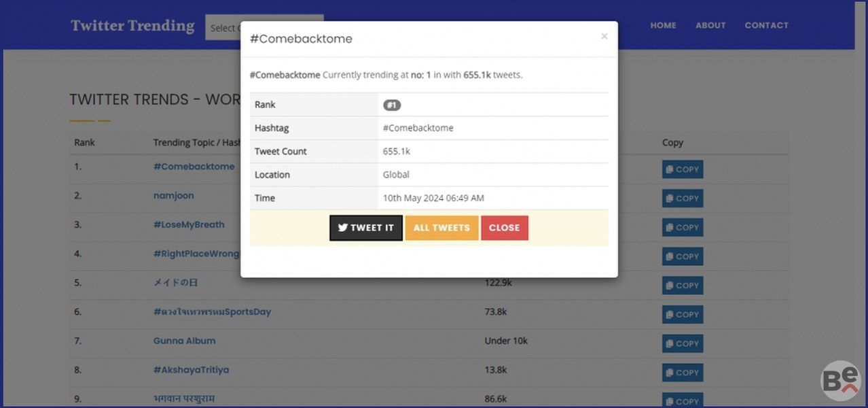Click the Tweet It button with bird icon

[366, 228]
